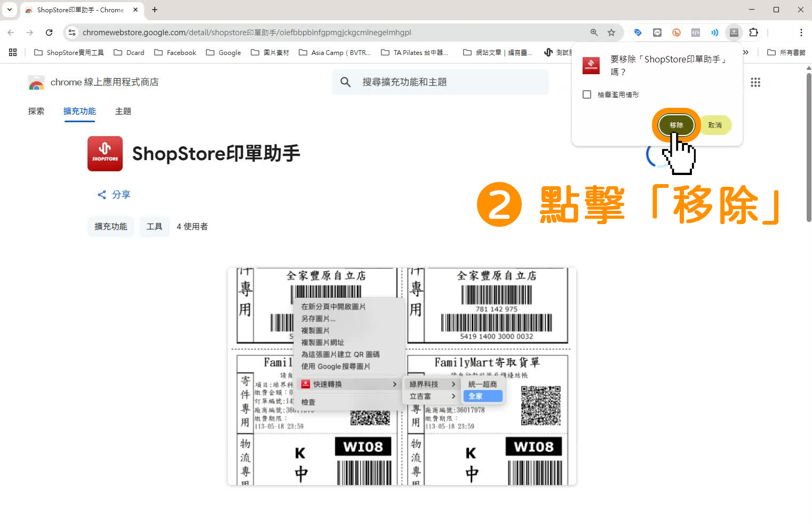Screen dimensions: 812x524
Task: Click the 擴充功能 category chip
Action: (111, 227)
